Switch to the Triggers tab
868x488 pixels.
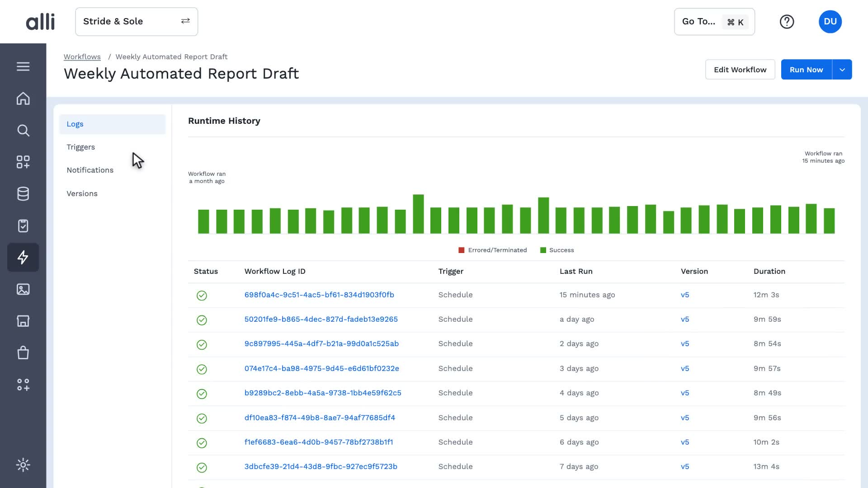(81, 147)
